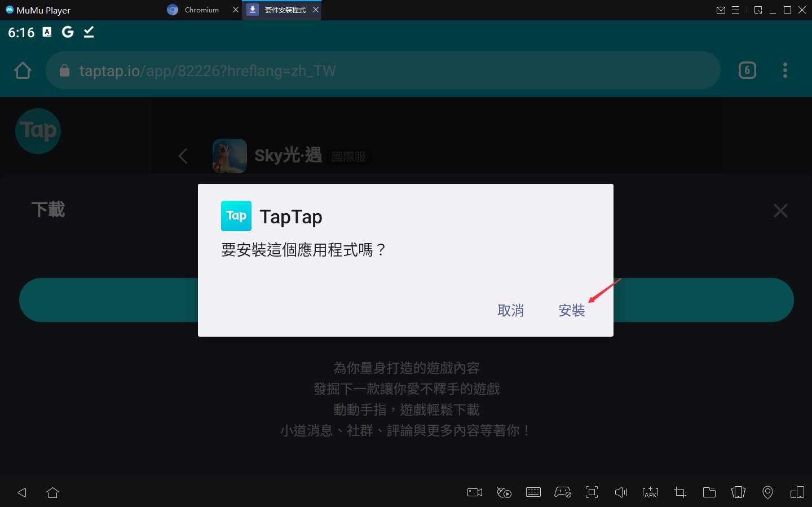Screen dimensions: 812x507
Task: Click the Google G status icon
Action: [68, 32]
